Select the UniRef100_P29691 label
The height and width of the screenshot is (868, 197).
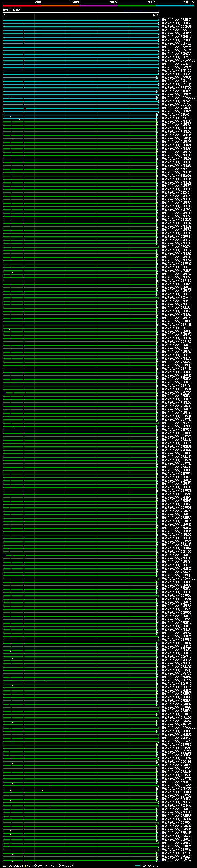pyautogui.click(x=176, y=247)
